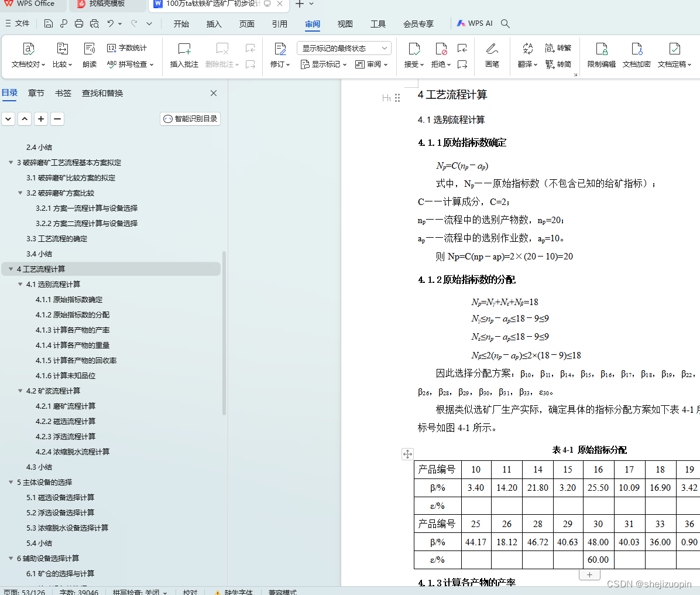700x595 pixels.
Task: Move outline item up with arrow
Action: (x=25, y=119)
